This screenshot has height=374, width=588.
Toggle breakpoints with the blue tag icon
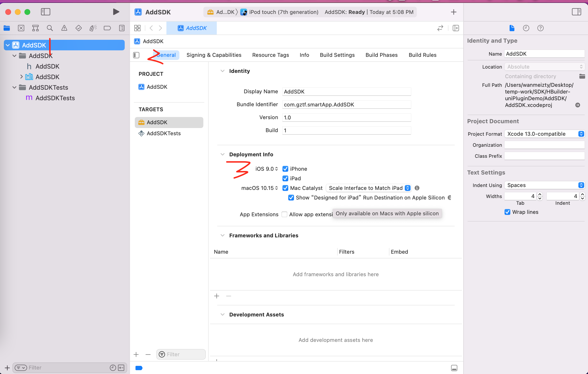point(139,368)
